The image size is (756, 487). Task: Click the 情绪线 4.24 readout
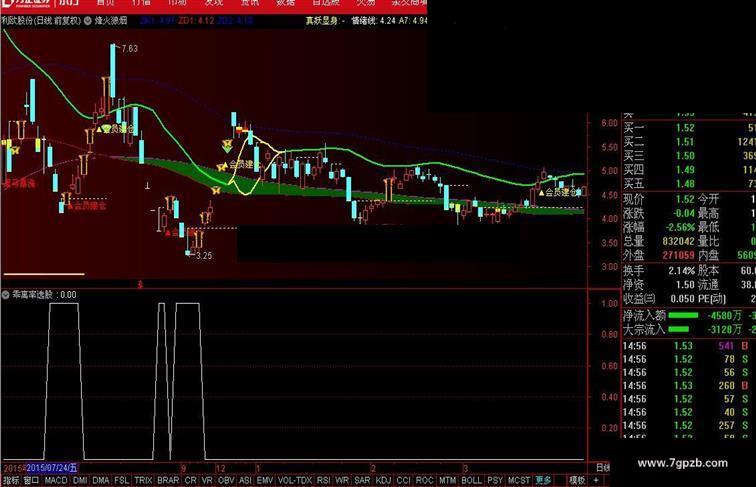374,21
